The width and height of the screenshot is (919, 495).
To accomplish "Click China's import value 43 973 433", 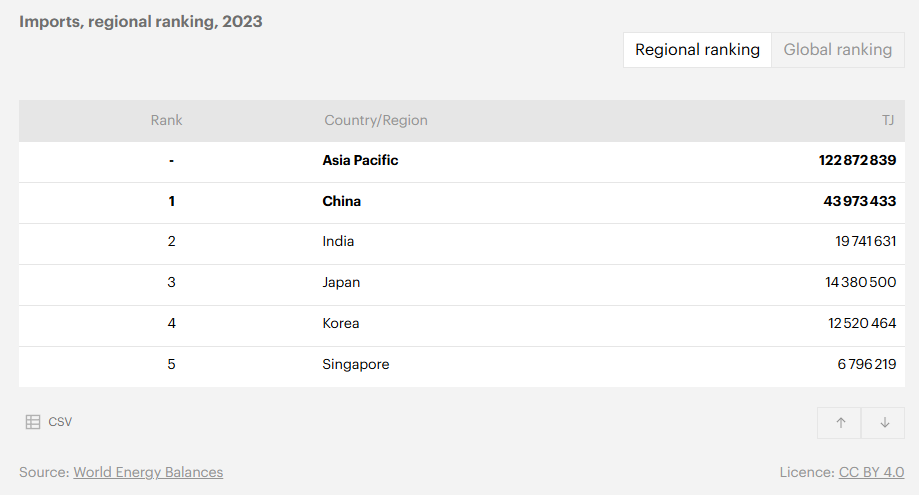I will tap(859, 201).
